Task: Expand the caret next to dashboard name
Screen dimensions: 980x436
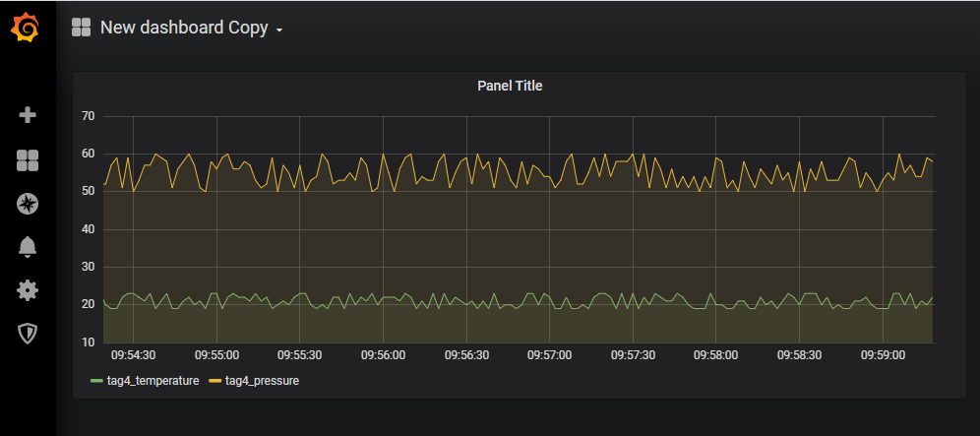Action: pos(279,31)
